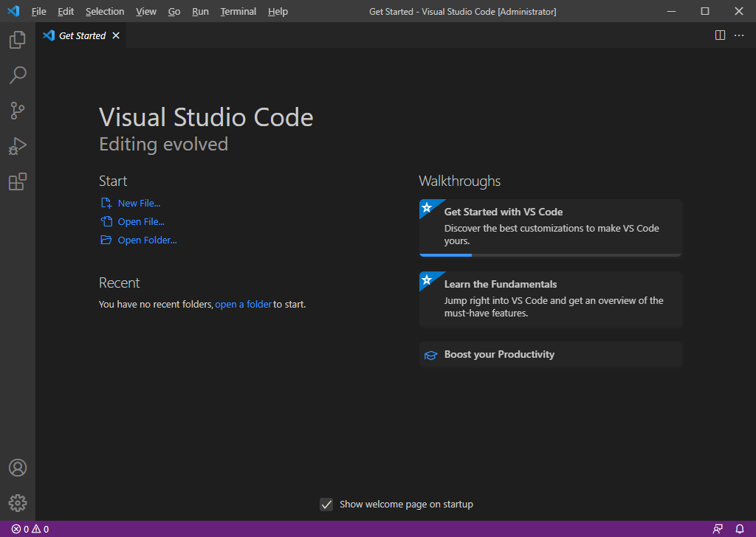Open Run and Debug view
This screenshot has width=756, height=537.
coord(18,146)
